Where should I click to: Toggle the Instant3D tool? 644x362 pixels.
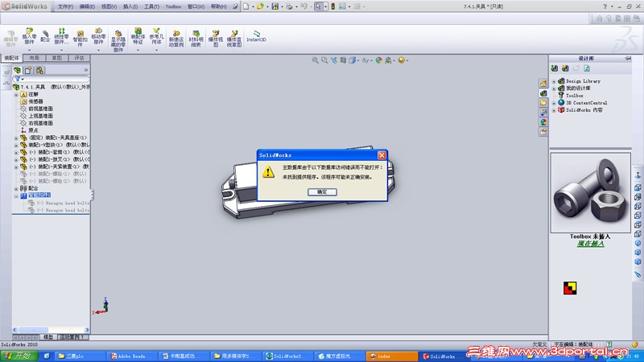click(256, 36)
